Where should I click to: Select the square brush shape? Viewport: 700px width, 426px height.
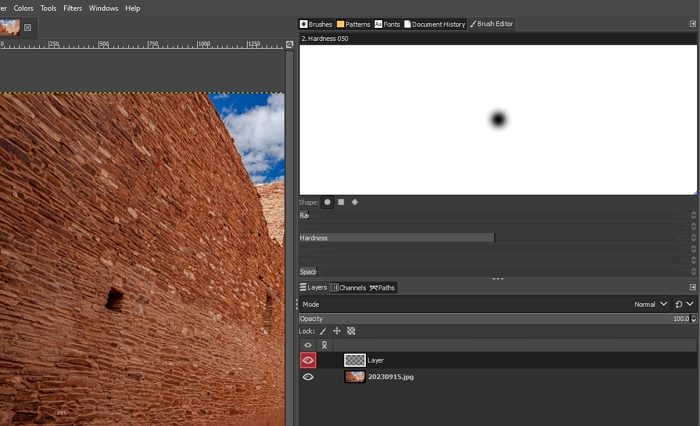pyautogui.click(x=341, y=202)
